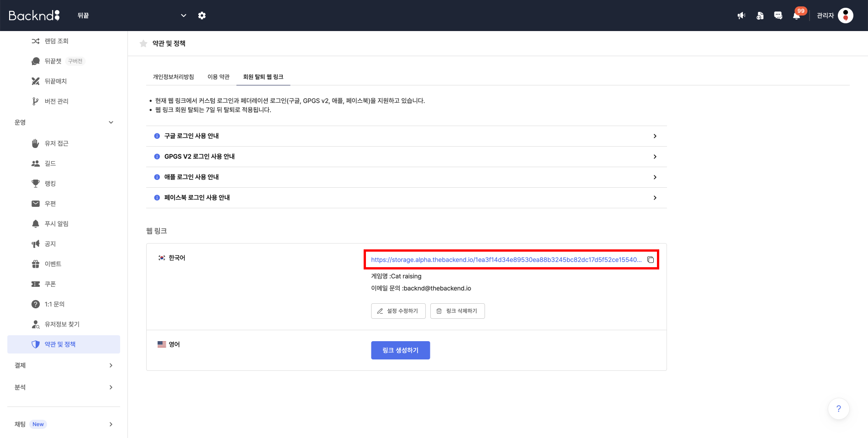Click the announcements megaphone icon in header
Viewport: 868px width, 438px height.
pos(741,16)
